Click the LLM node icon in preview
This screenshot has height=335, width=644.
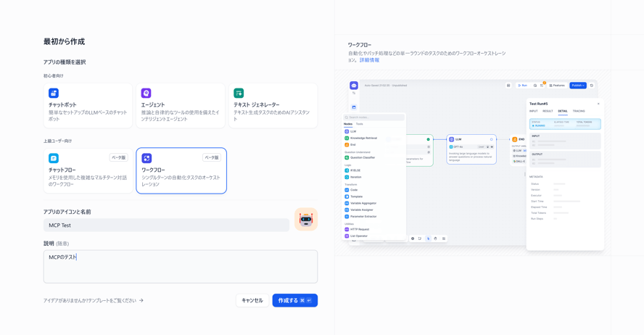point(451,139)
